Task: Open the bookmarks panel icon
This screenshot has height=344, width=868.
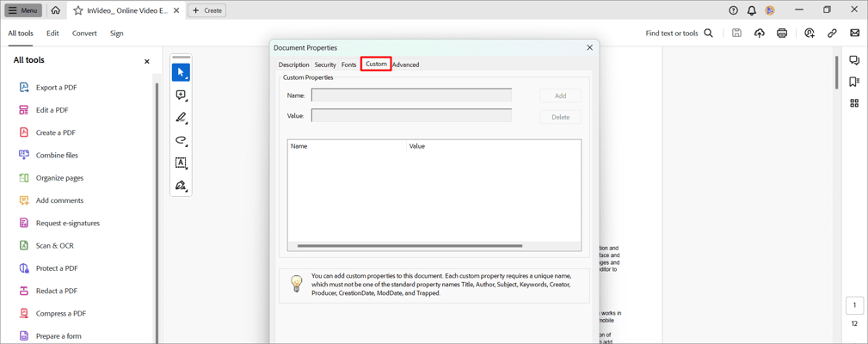Action: click(854, 82)
